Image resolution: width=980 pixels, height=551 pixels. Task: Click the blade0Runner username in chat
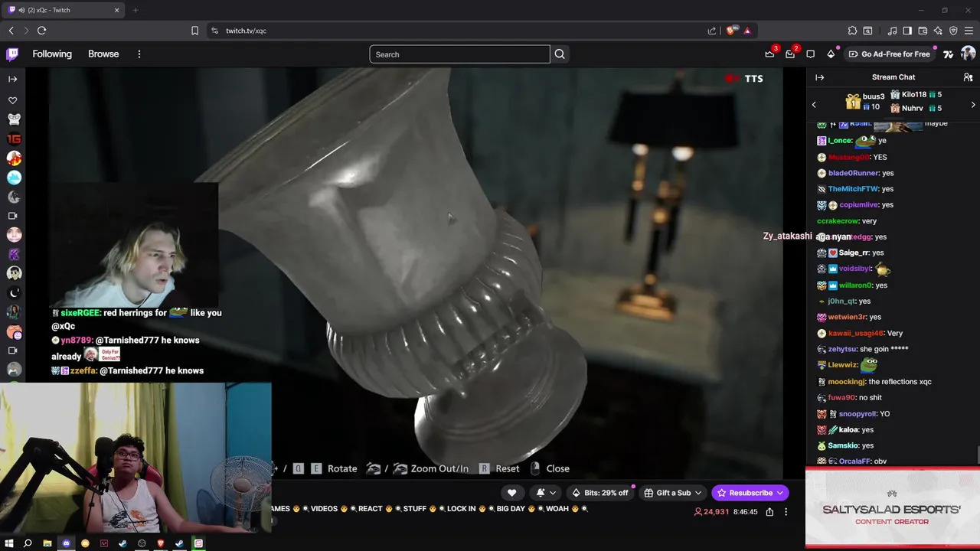(853, 173)
